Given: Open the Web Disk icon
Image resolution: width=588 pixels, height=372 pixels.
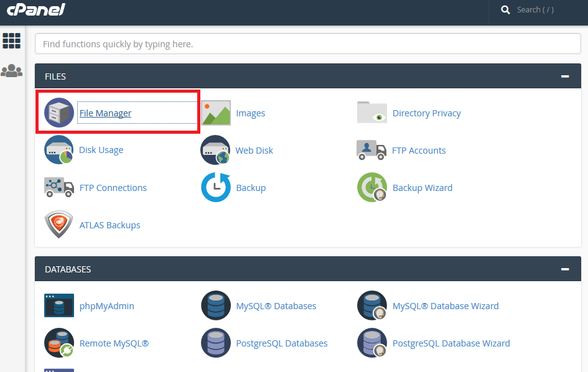Looking at the screenshot, I should point(216,150).
